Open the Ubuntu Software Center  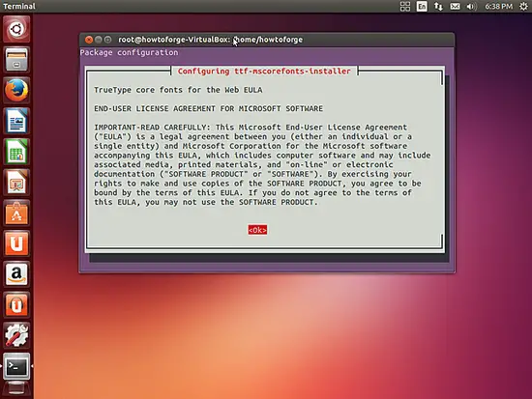(x=16, y=213)
